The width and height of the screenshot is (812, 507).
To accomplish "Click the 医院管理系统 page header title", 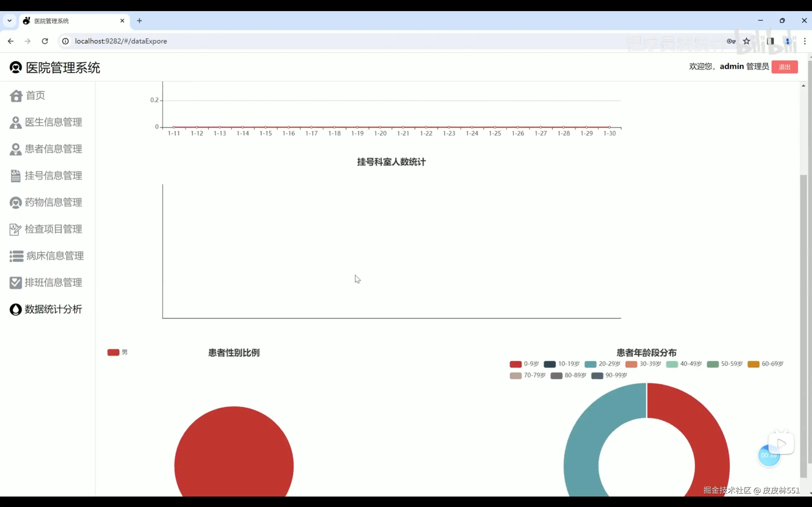I will pos(63,68).
